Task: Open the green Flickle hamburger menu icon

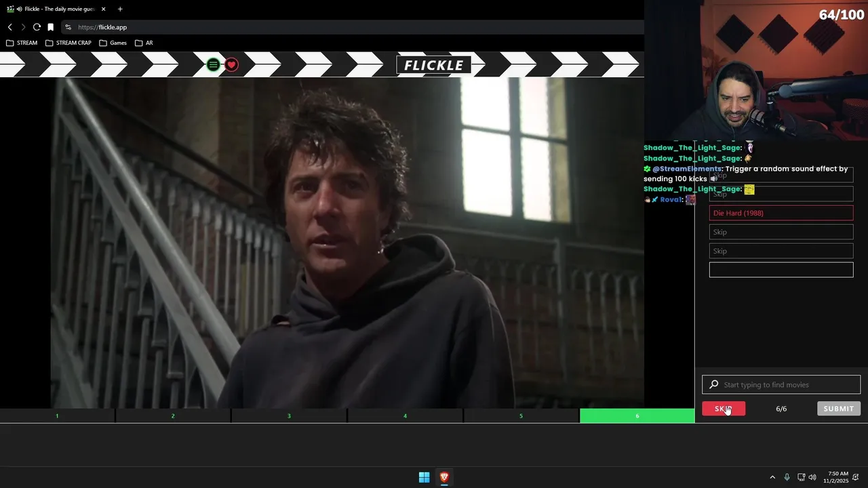Action: click(213, 65)
